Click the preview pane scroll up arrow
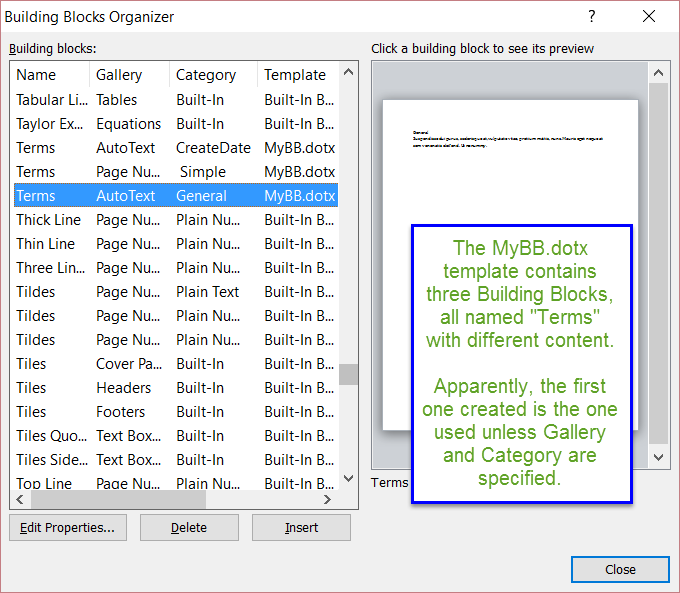 pyautogui.click(x=658, y=73)
